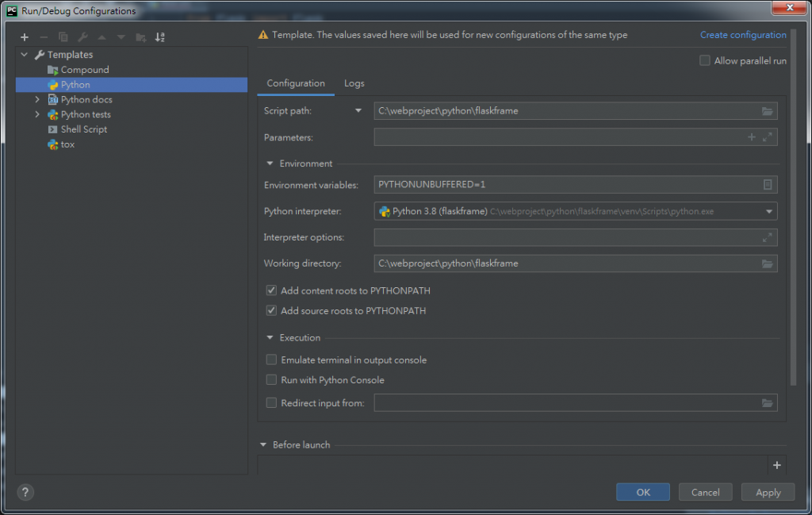The image size is (812, 515).
Task: Click the sort configurations alphabetically icon
Action: pos(160,37)
